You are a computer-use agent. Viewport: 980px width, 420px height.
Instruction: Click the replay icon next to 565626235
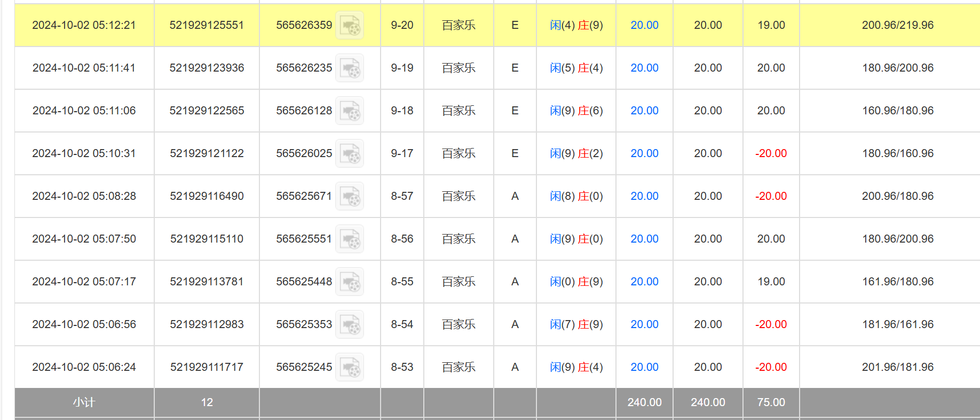(350, 68)
